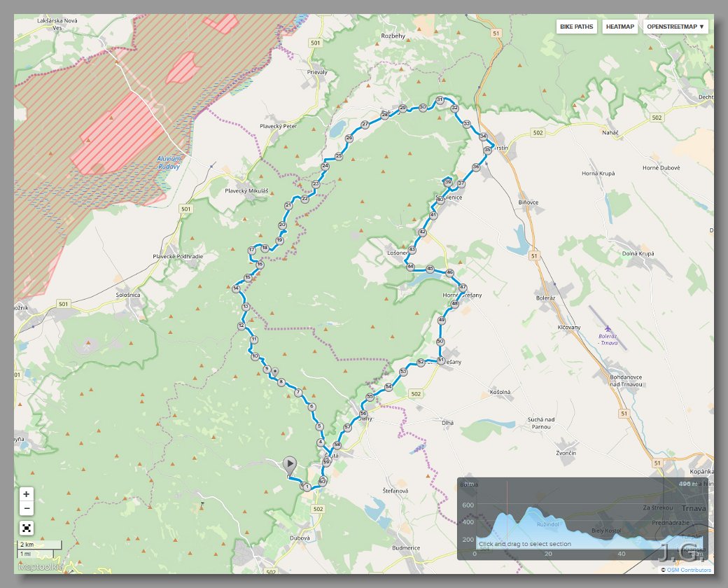Select kilometer marker 29 on route

[402, 108]
